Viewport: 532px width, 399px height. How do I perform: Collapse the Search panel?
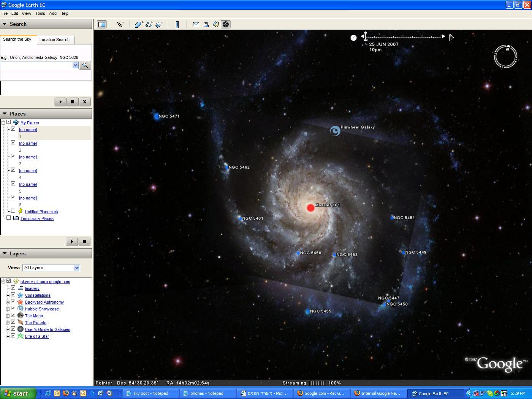coord(5,24)
